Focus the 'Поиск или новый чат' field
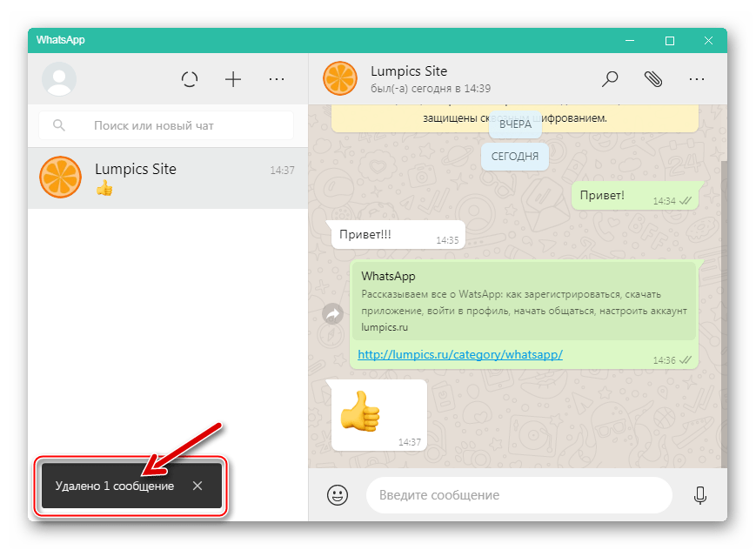This screenshot has height=550, width=756. click(166, 125)
